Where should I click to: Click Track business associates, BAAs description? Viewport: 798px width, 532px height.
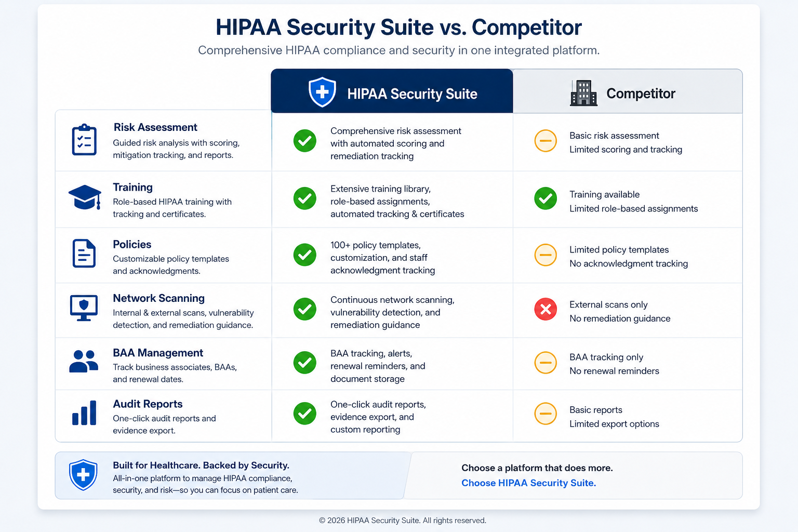click(x=175, y=373)
